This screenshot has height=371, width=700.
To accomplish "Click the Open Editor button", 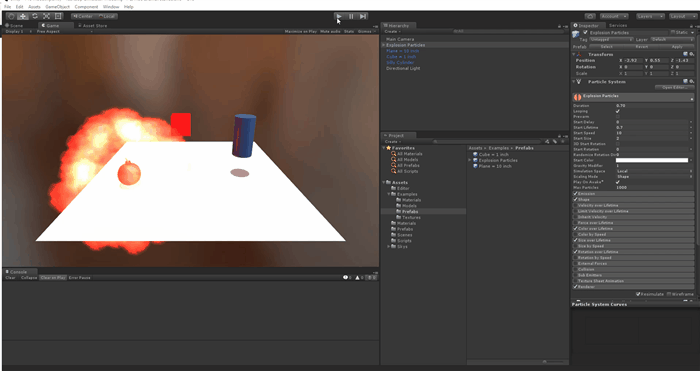I will coord(675,88).
